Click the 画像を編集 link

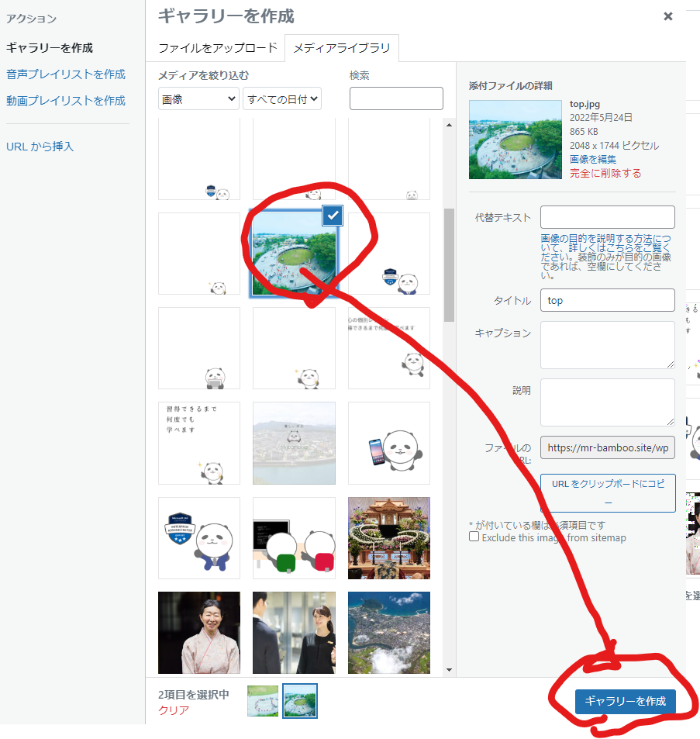(x=593, y=159)
